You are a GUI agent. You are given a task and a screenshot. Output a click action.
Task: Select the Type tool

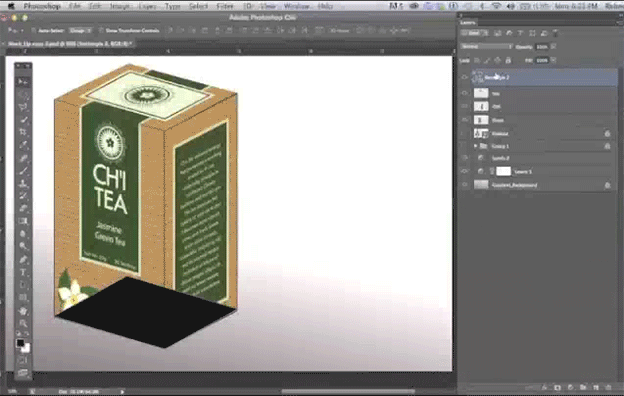[23, 272]
